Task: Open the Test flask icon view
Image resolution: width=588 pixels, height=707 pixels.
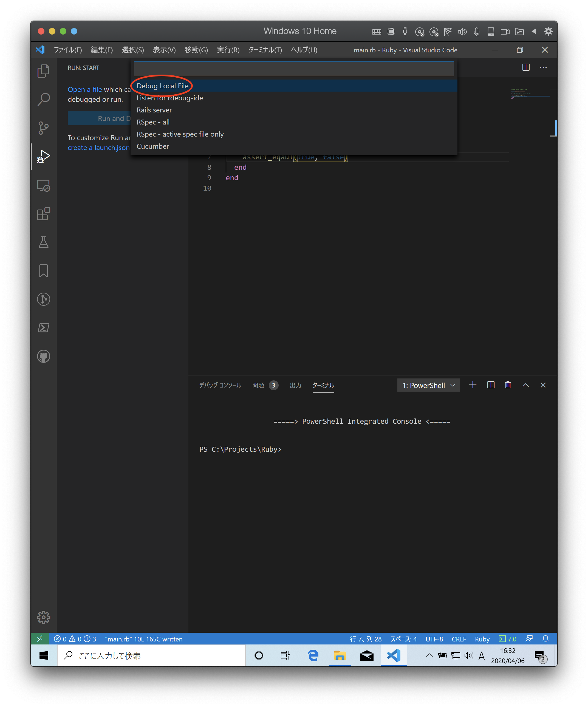Action: pyautogui.click(x=43, y=242)
